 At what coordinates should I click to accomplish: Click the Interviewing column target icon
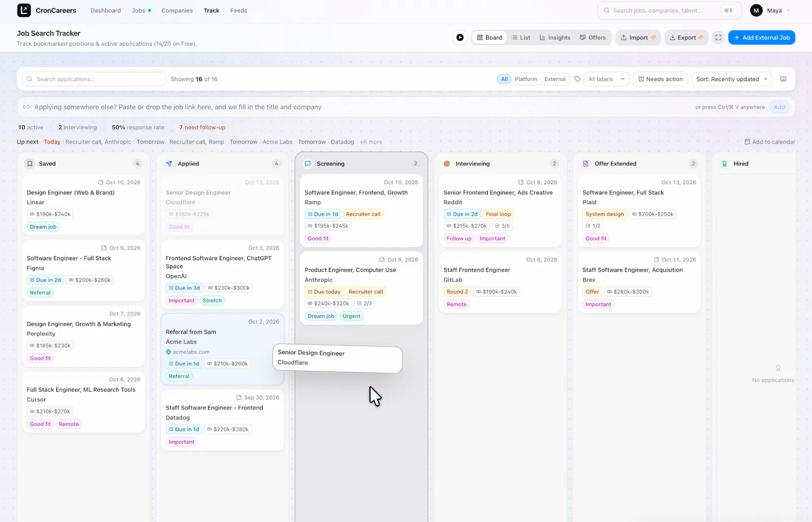coord(447,164)
